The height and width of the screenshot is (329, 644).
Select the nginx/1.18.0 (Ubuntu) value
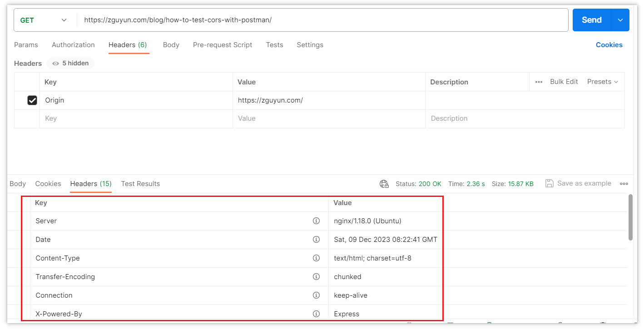pyautogui.click(x=367, y=221)
